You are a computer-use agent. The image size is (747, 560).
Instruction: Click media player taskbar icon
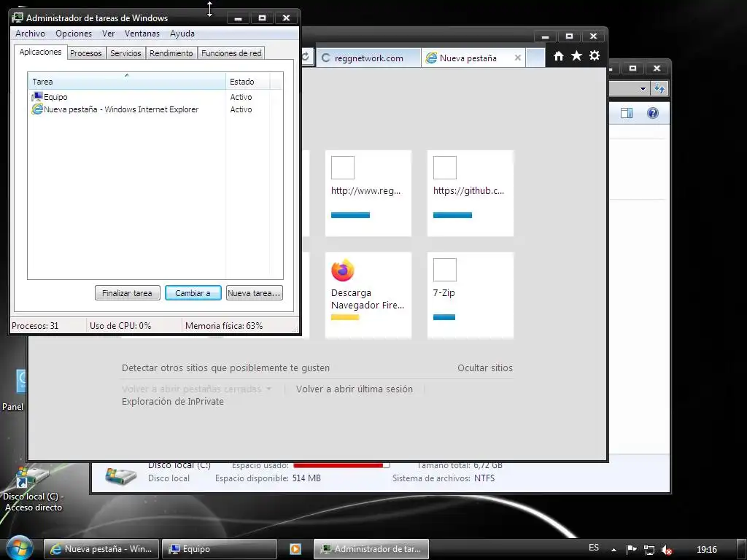[295, 549]
